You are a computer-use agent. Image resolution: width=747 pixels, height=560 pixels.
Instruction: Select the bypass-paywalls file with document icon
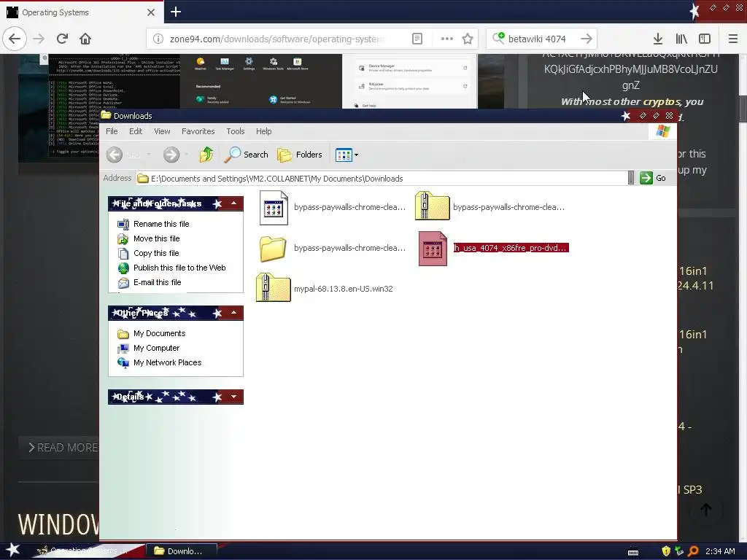click(333, 208)
